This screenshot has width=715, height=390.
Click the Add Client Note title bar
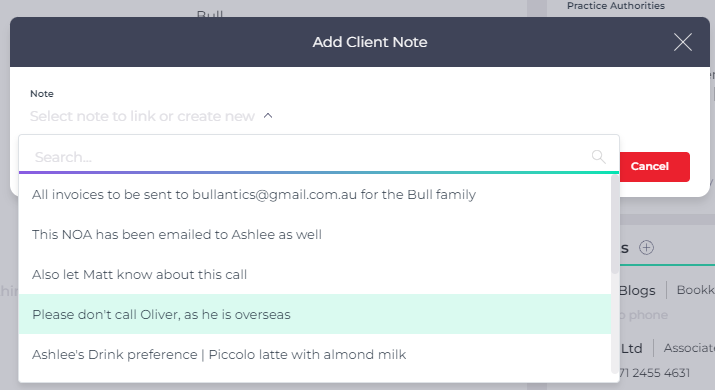coord(360,42)
